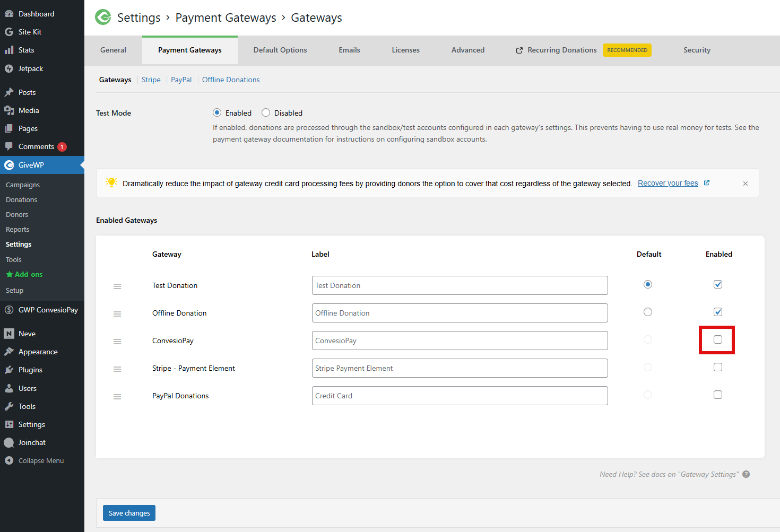Open Site Kit via its Google icon
The width and height of the screenshot is (780, 532).
[x=9, y=32]
